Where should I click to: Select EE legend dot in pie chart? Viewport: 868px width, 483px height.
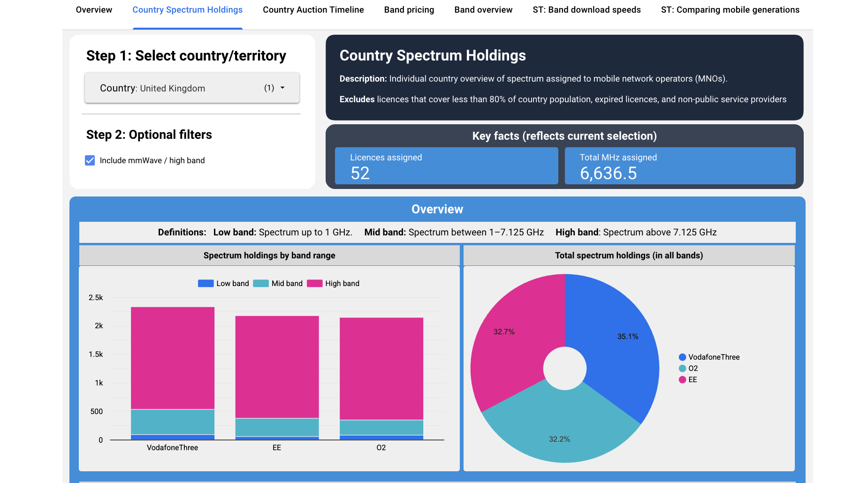click(682, 380)
